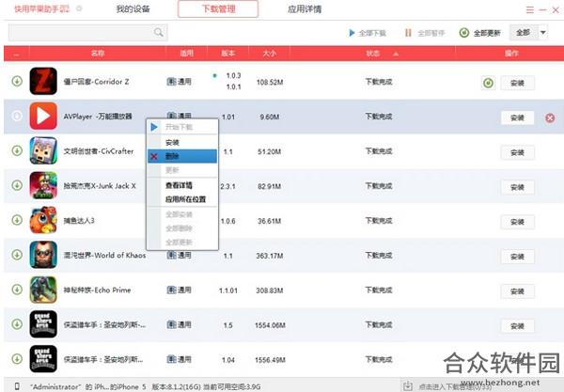Click the 操作 column header
This screenshot has height=392, width=564.
[x=510, y=54]
